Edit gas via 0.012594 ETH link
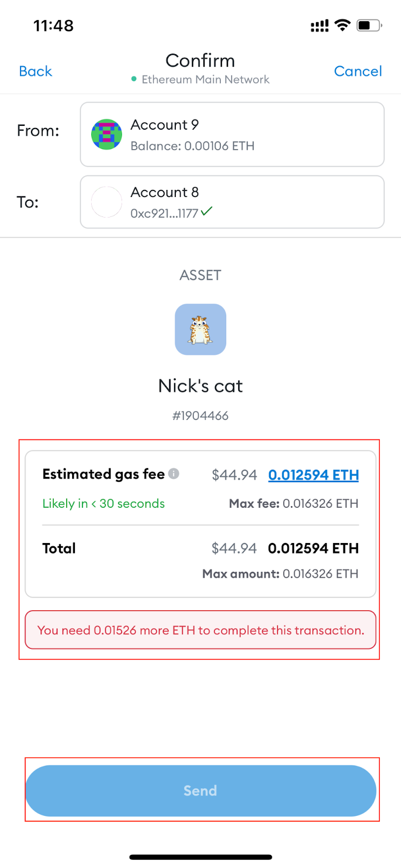The height and width of the screenshot is (868, 401). click(x=314, y=475)
